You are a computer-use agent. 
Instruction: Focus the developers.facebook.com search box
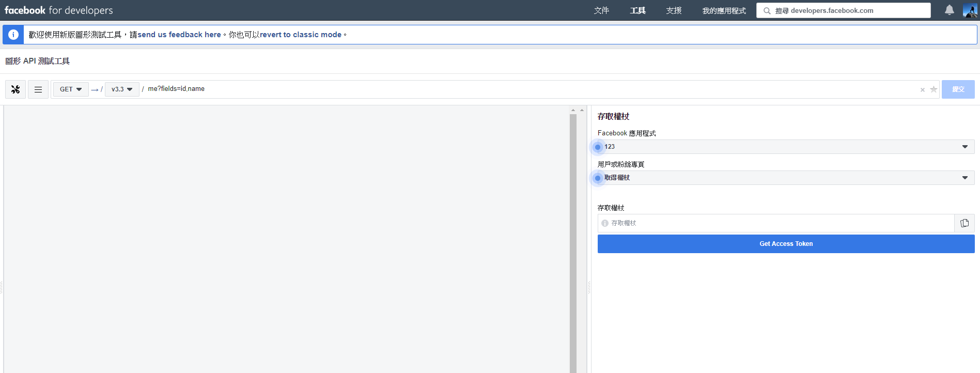[844, 10]
